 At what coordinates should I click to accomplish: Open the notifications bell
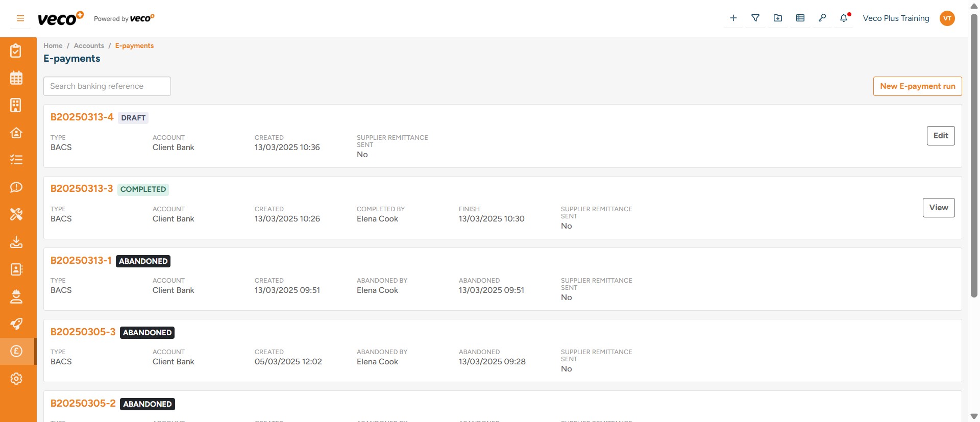844,18
